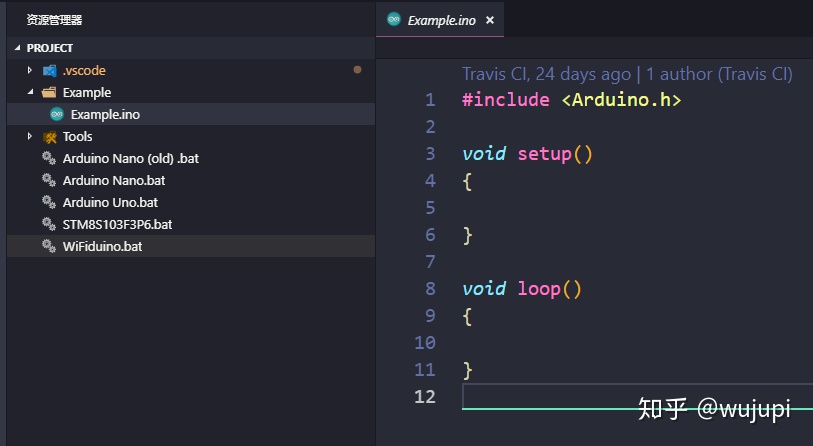The height and width of the screenshot is (446, 813).
Task: Click the Travis CI blame annotation link
Action: [627, 74]
